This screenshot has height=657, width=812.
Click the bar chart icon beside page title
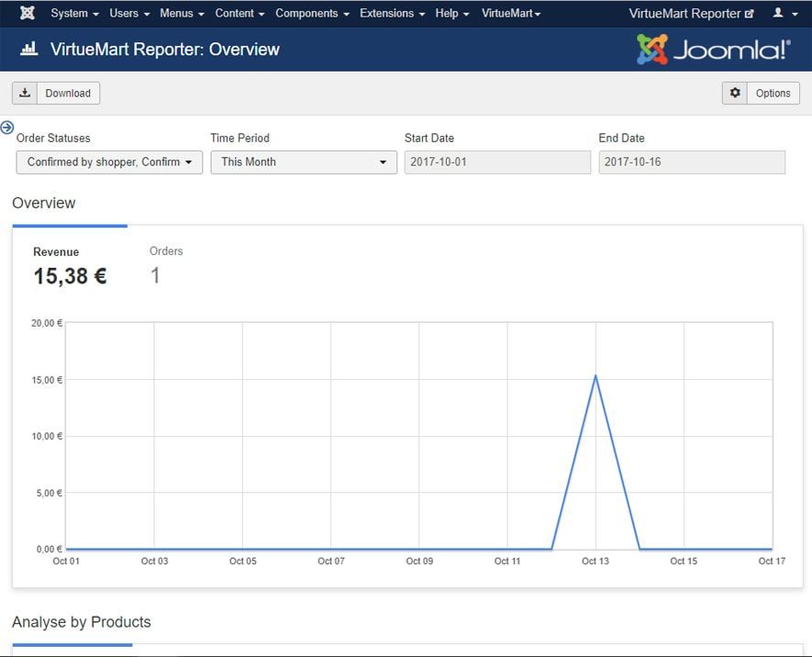coord(29,49)
